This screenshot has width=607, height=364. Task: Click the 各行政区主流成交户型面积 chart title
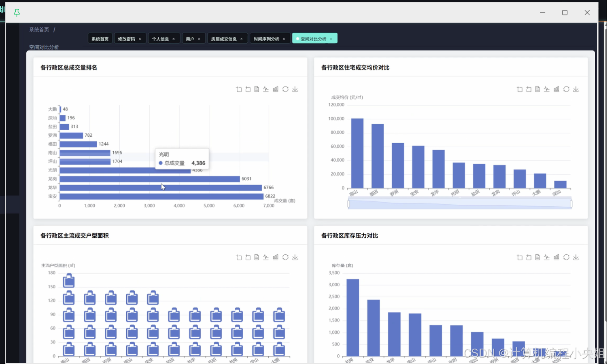pyautogui.click(x=74, y=236)
